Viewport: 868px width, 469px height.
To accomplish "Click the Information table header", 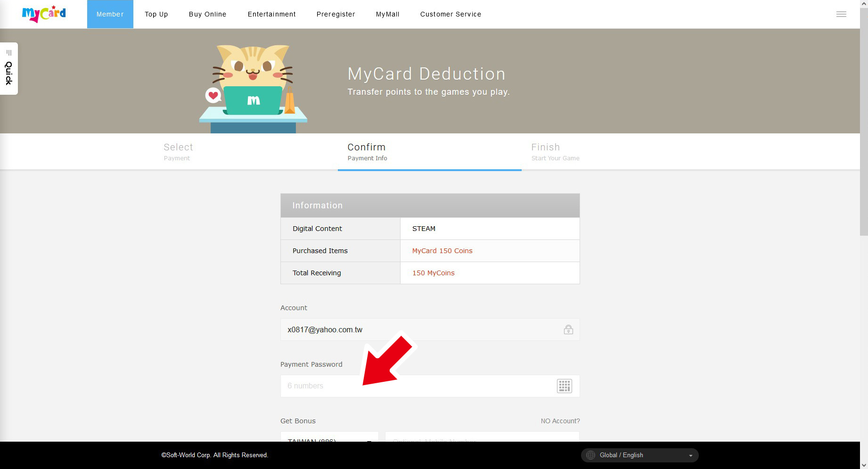I will pyautogui.click(x=430, y=206).
